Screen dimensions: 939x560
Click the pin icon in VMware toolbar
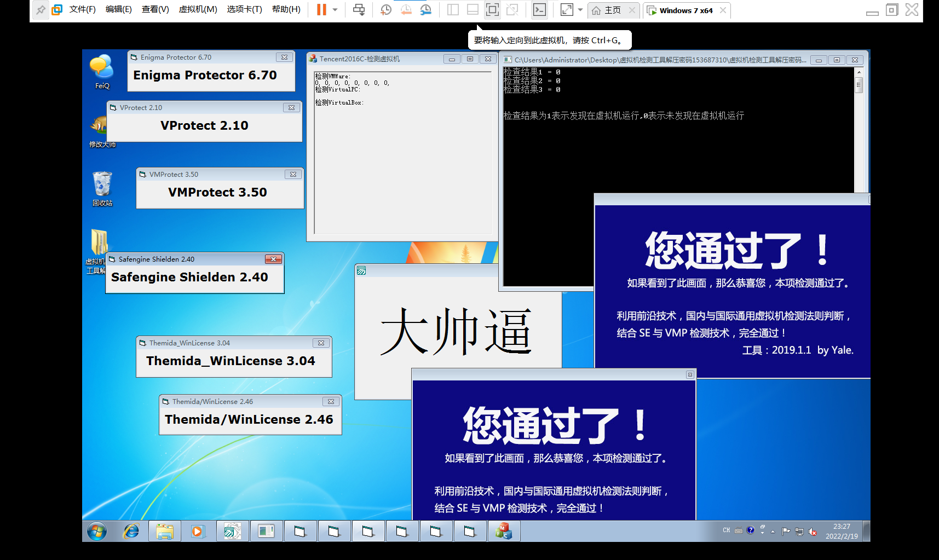coord(41,10)
